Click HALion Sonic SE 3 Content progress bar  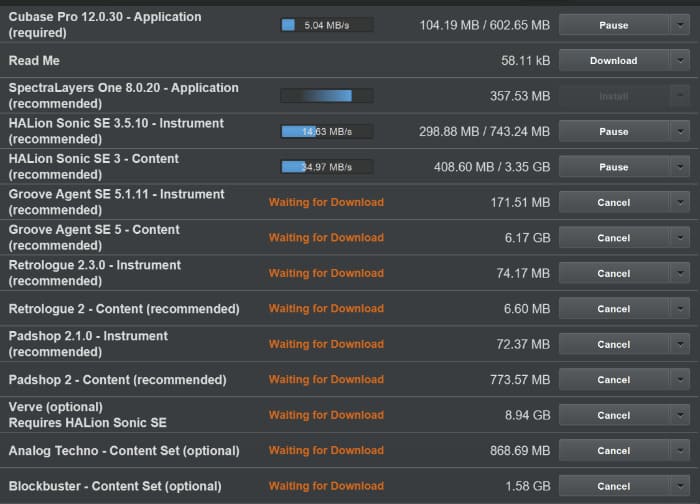point(327,167)
